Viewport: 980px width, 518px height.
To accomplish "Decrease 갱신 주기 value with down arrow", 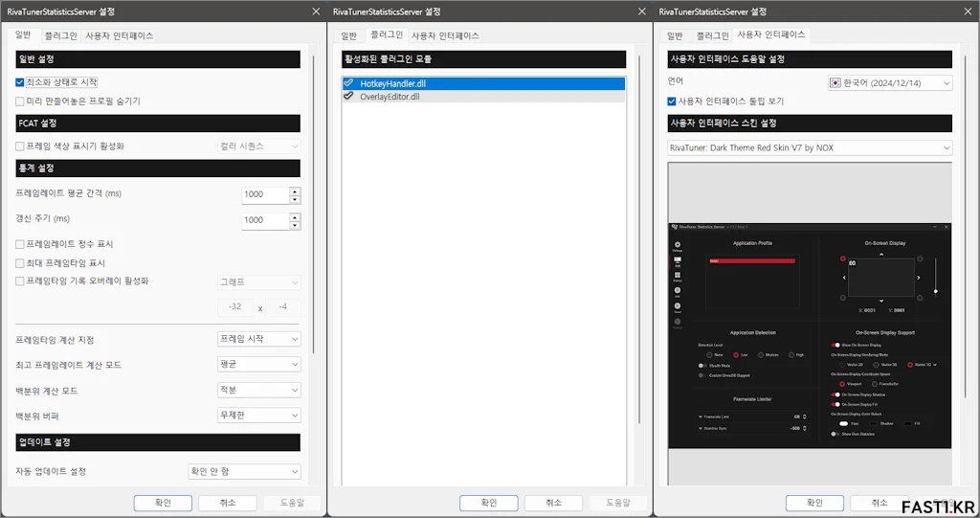I will click(295, 225).
